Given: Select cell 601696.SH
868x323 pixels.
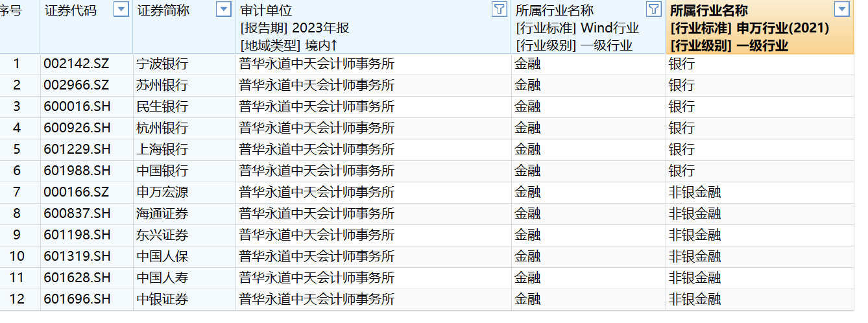Looking at the screenshot, I should [86, 300].
